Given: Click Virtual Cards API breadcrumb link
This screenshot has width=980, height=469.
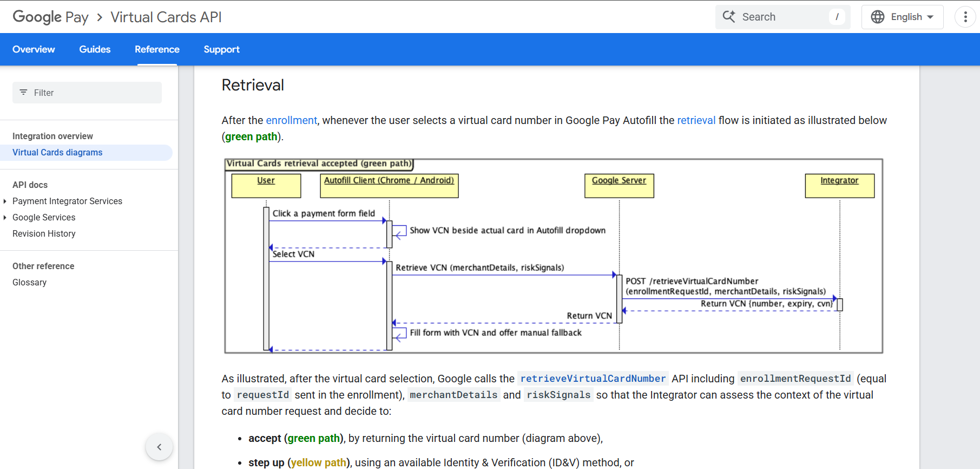Looking at the screenshot, I should coord(166,17).
